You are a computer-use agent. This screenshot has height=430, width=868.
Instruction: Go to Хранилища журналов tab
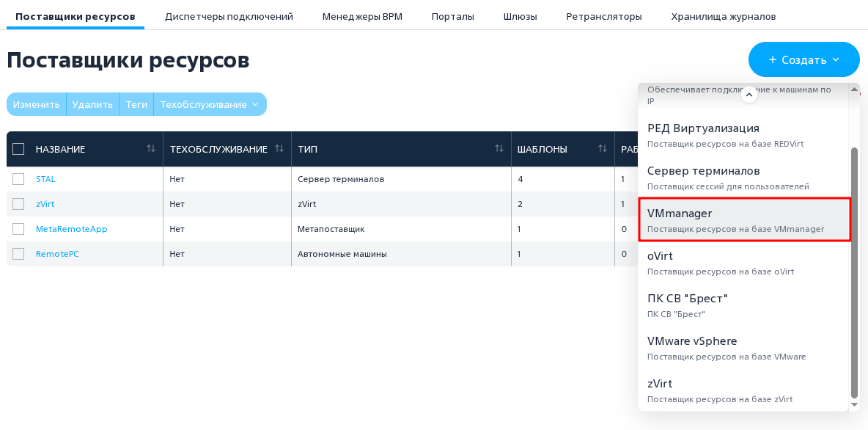[723, 17]
